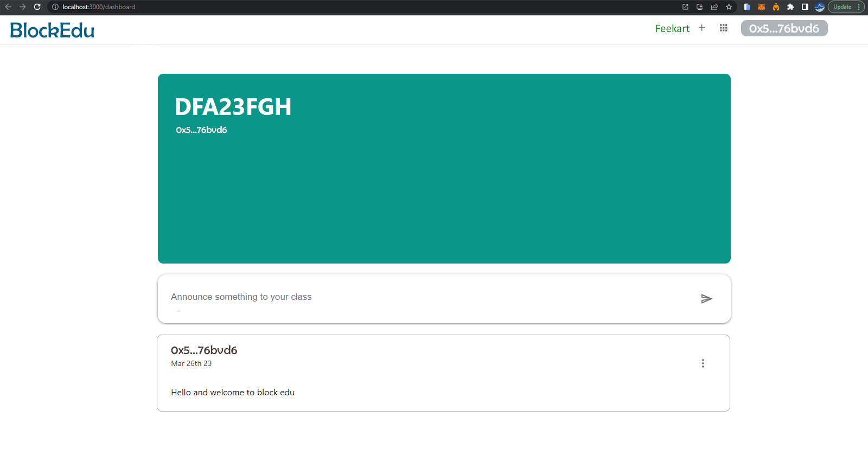Open the browser profile avatar
This screenshot has width=868, height=462.
[820, 7]
